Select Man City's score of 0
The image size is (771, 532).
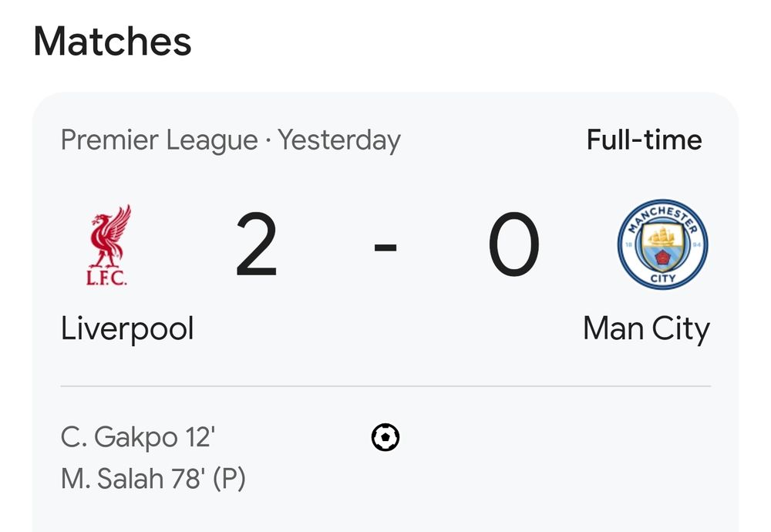513,246
